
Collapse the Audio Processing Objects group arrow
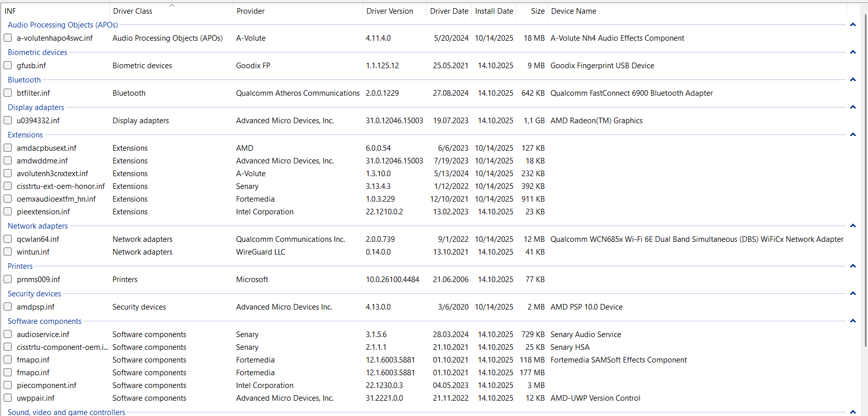853,25
